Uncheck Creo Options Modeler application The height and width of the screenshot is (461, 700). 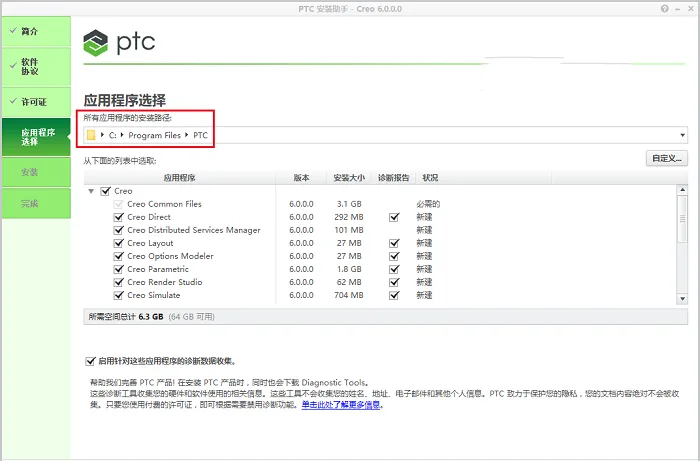coord(118,256)
